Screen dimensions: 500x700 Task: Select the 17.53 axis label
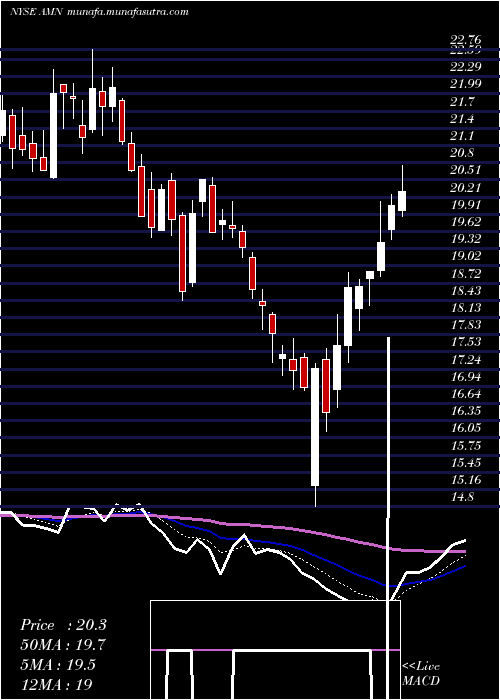pos(466,342)
